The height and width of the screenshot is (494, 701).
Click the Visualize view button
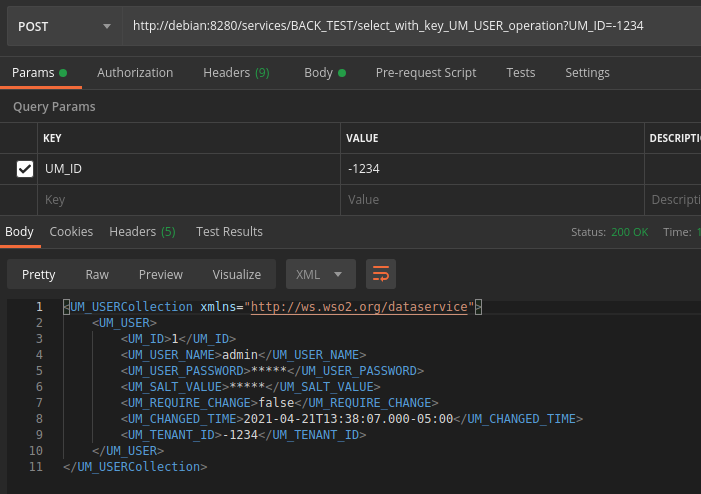point(237,274)
